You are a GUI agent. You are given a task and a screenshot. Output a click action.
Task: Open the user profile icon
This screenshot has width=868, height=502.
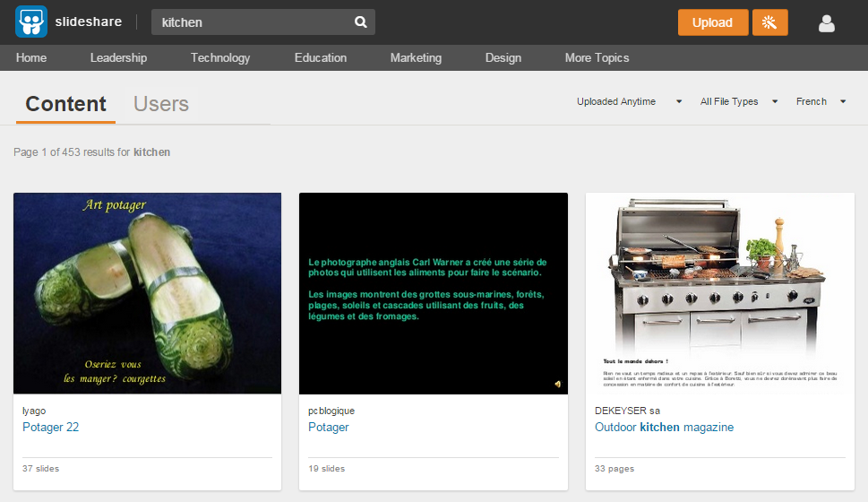point(827,23)
